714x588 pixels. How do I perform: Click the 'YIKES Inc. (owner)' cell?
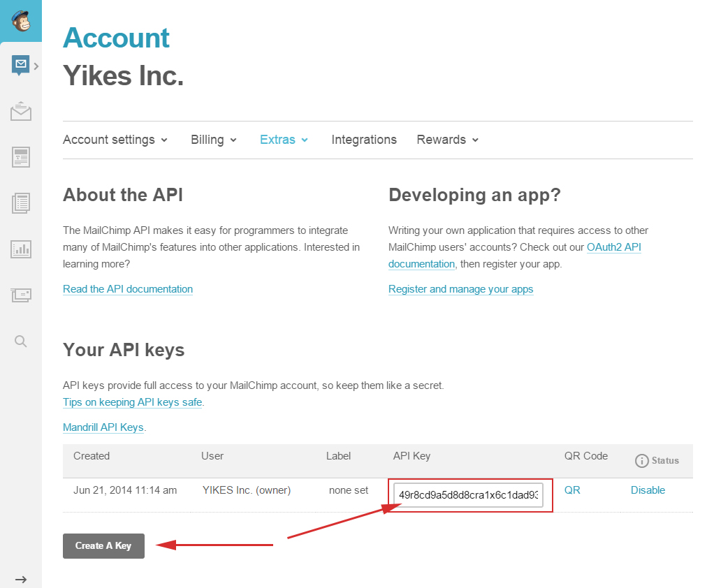coord(247,490)
